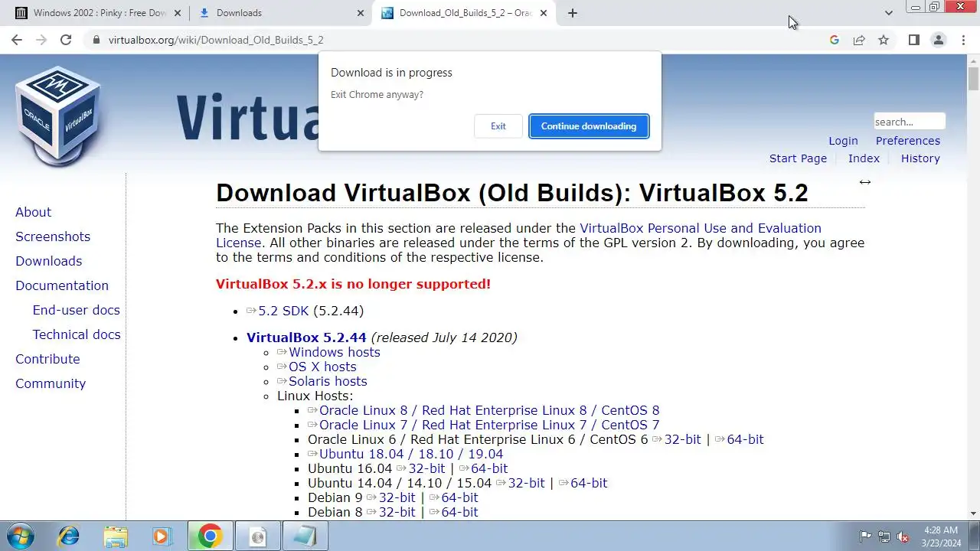Select the Download_Old_Builds_5_2 tab

point(465,13)
